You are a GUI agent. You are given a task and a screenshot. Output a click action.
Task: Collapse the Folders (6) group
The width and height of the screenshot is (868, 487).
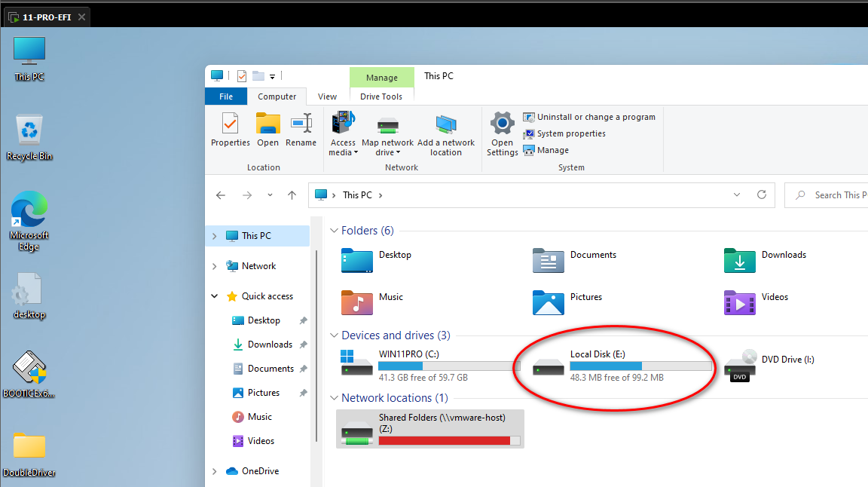click(x=334, y=231)
